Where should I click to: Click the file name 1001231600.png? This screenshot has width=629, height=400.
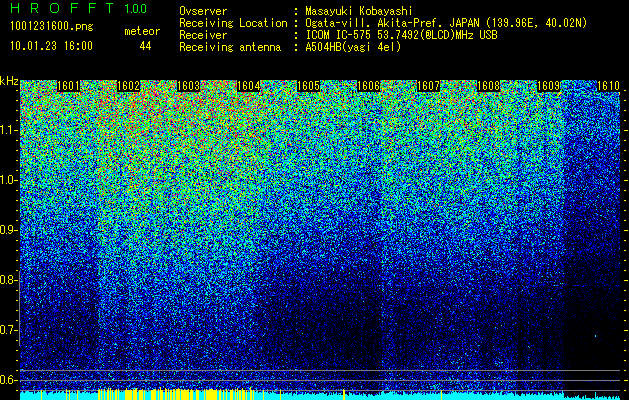coord(52,27)
